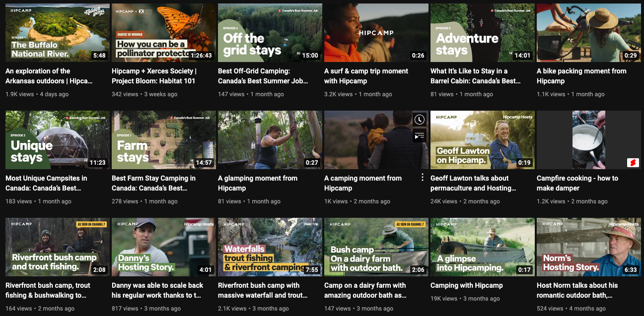Open Geoff Lawton on Hipcamp thumbnail

(x=483, y=140)
